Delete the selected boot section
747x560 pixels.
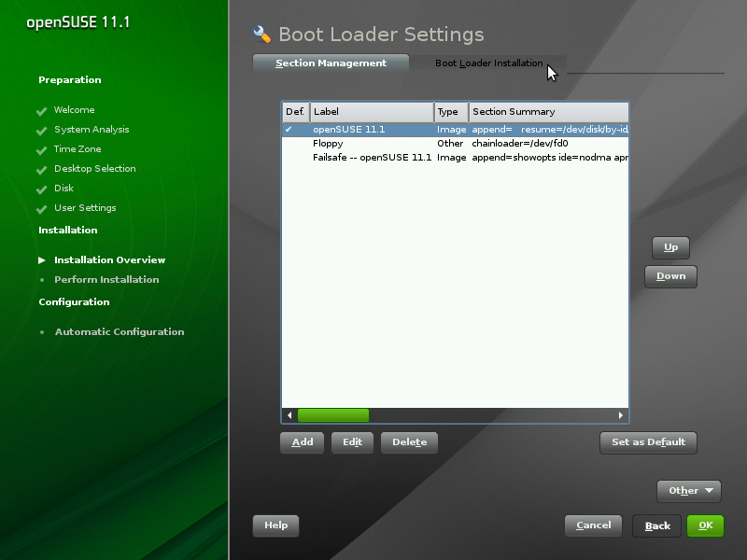[409, 442]
